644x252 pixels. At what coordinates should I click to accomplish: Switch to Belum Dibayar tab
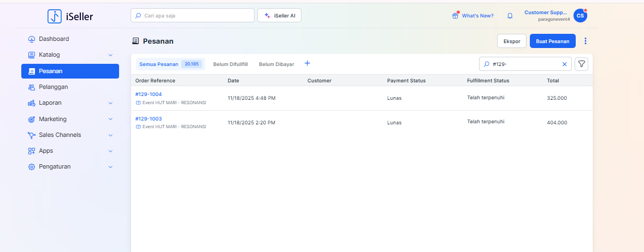click(276, 64)
